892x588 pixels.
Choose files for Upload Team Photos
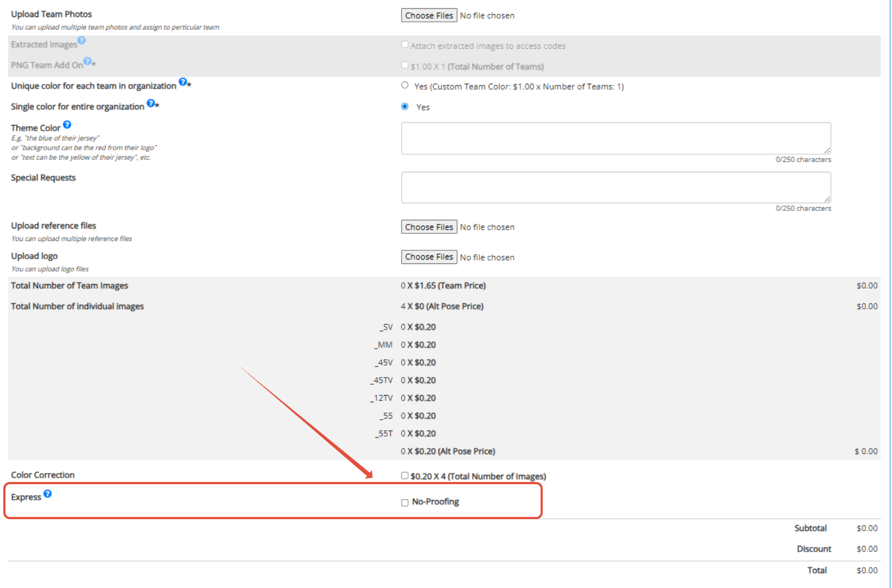pyautogui.click(x=429, y=15)
